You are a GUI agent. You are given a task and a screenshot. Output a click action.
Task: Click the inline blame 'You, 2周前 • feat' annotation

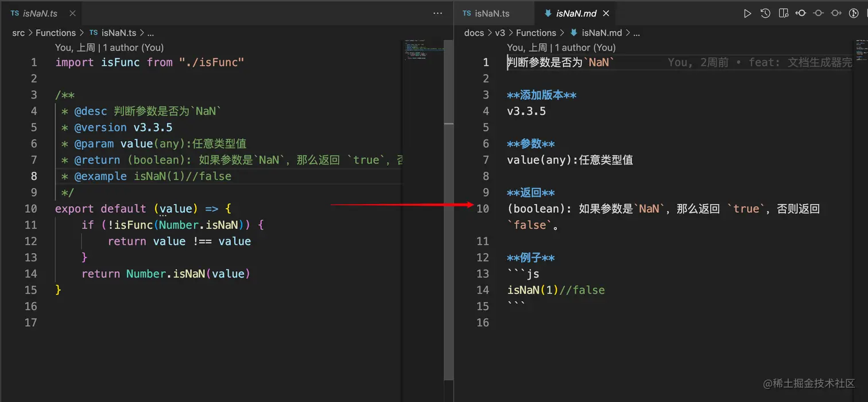click(760, 63)
